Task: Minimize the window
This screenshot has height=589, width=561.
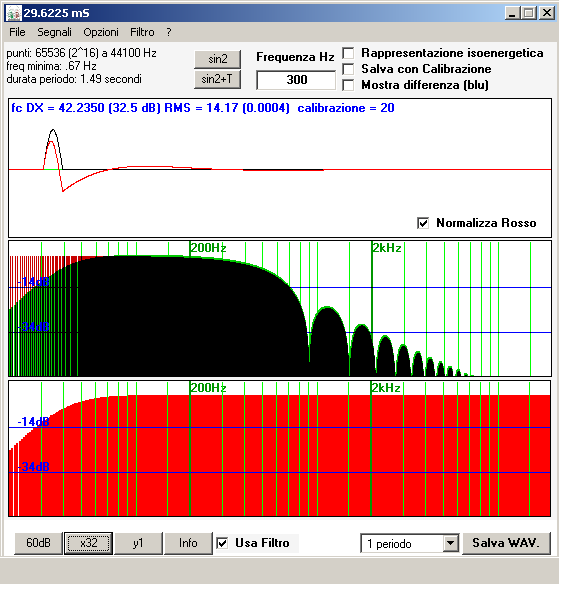Action: [512, 14]
